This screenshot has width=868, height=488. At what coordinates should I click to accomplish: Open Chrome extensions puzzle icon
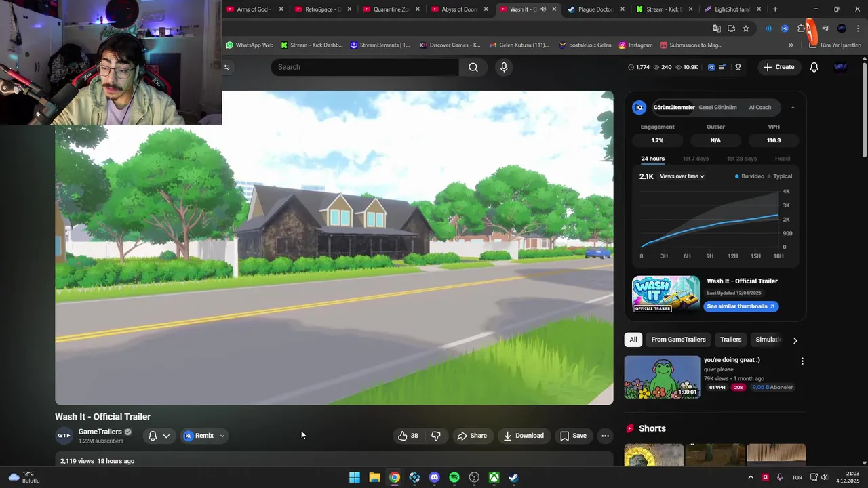point(802,28)
